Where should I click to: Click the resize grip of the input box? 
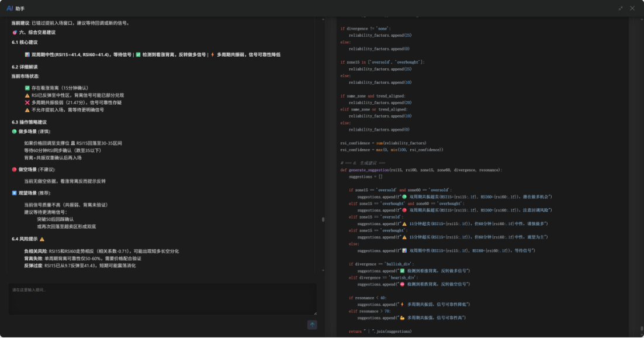click(315, 313)
